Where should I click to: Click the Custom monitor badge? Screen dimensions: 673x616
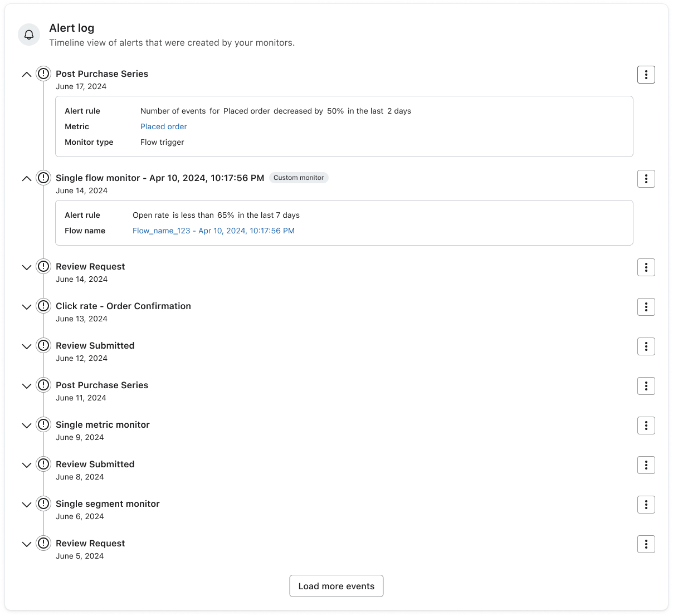299,178
